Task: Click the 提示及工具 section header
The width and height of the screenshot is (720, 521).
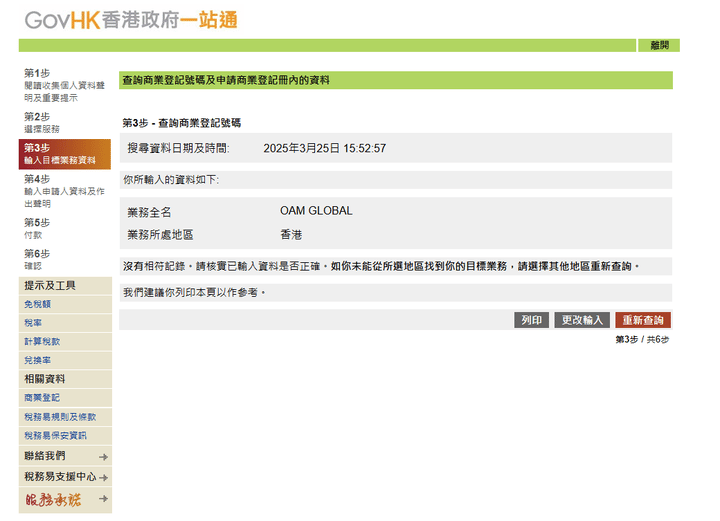Action: pos(65,286)
